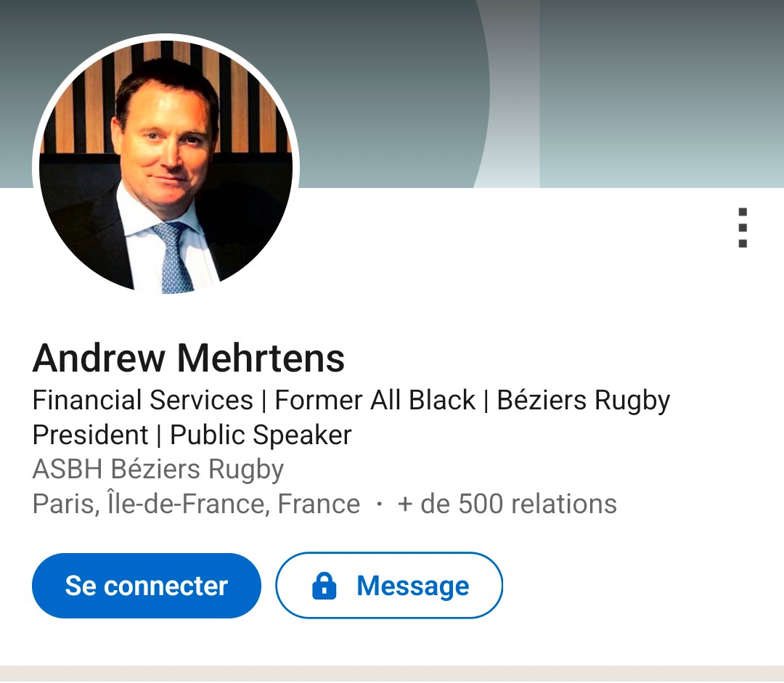784x683 pixels.
Task: Click "Béziers Rugby" on the first headline line
Action: point(583,400)
